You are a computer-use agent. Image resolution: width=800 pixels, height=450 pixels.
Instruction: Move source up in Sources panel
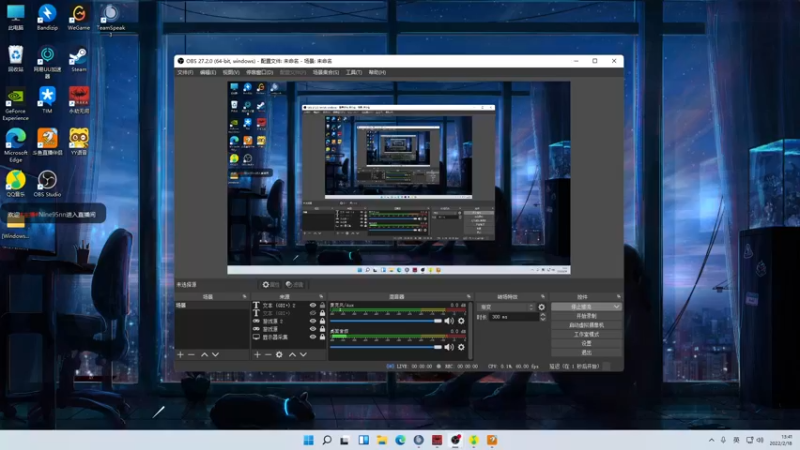(x=292, y=355)
